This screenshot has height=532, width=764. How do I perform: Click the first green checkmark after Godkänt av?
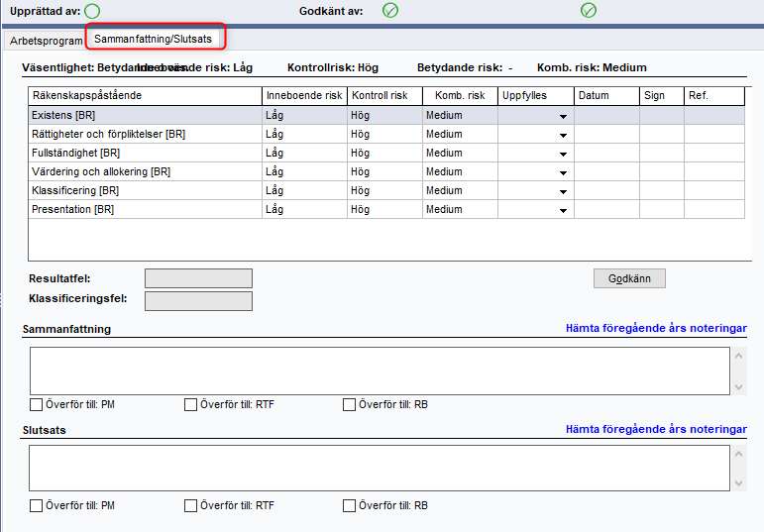(390, 10)
